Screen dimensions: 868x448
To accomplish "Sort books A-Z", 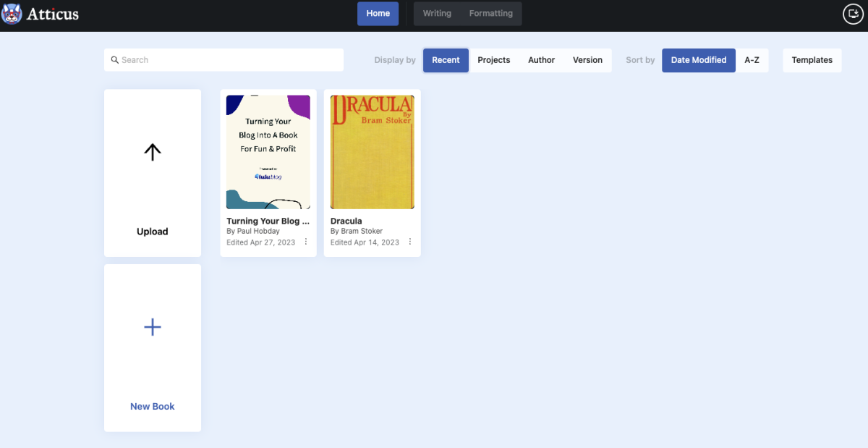I will pyautogui.click(x=752, y=60).
